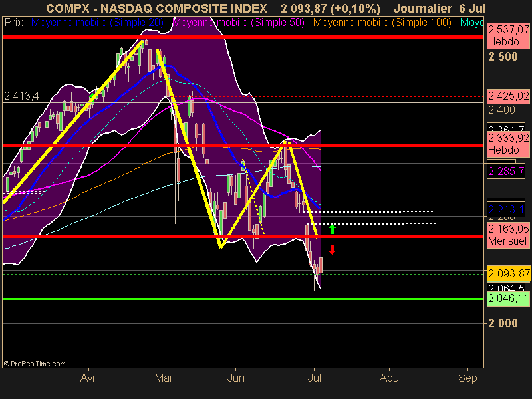
Task: Click the 2 413,4 level label
Action: tap(21, 96)
